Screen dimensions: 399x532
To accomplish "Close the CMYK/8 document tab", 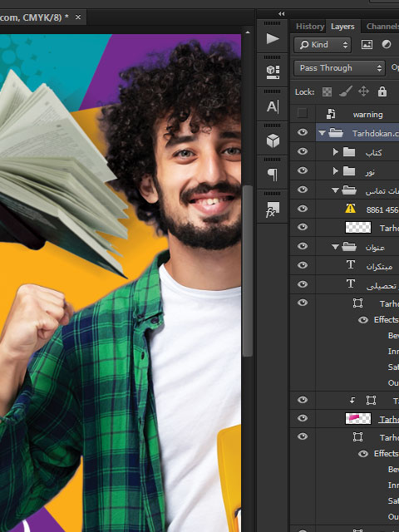I will [78, 17].
